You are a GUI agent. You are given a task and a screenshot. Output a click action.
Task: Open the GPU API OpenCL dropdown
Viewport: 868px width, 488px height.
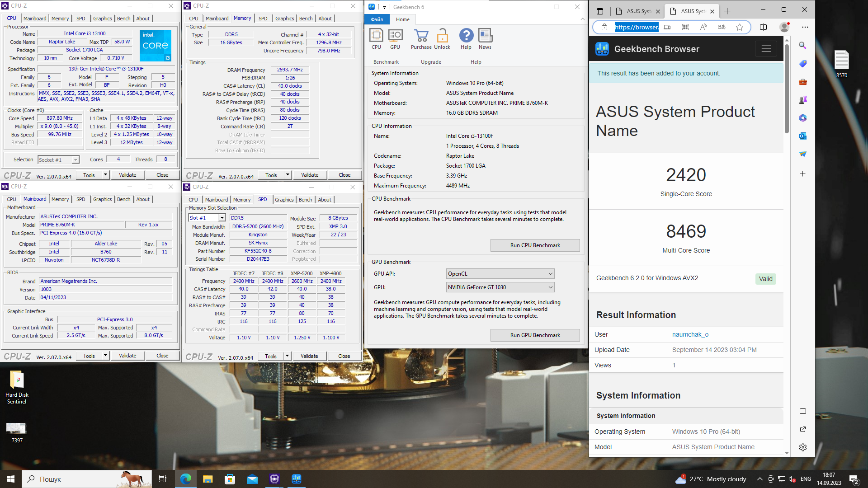500,274
